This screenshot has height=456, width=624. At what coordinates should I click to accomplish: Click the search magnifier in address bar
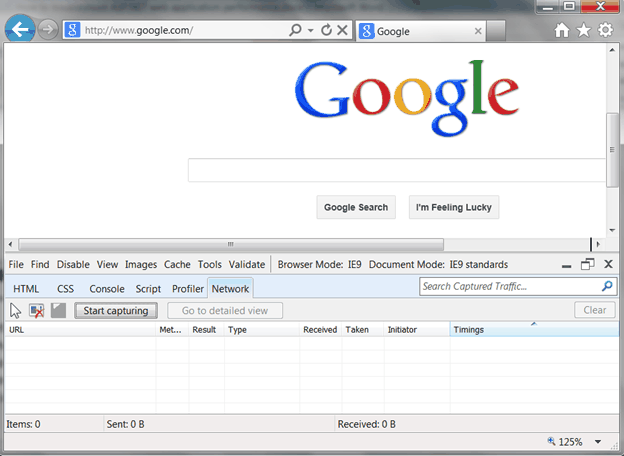point(295,30)
